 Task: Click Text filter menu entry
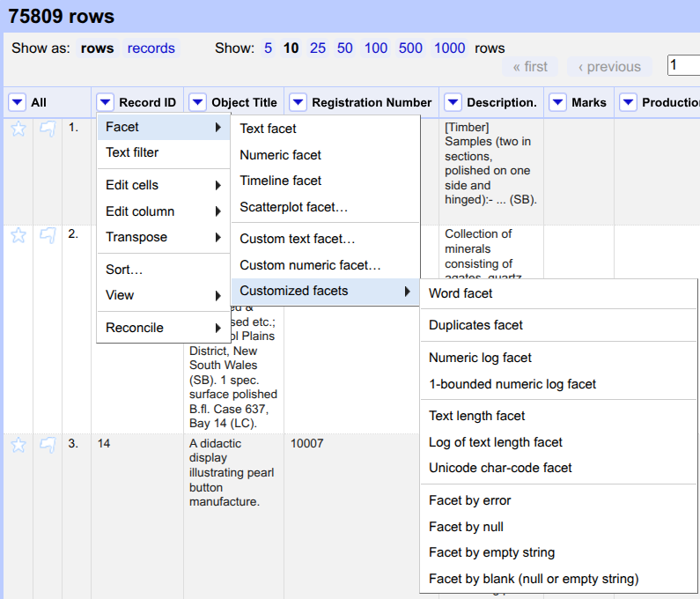pyautogui.click(x=132, y=152)
